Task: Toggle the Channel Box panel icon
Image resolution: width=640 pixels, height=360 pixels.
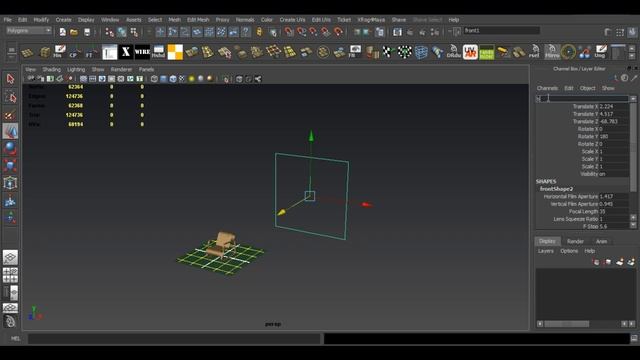Action: (632, 32)
